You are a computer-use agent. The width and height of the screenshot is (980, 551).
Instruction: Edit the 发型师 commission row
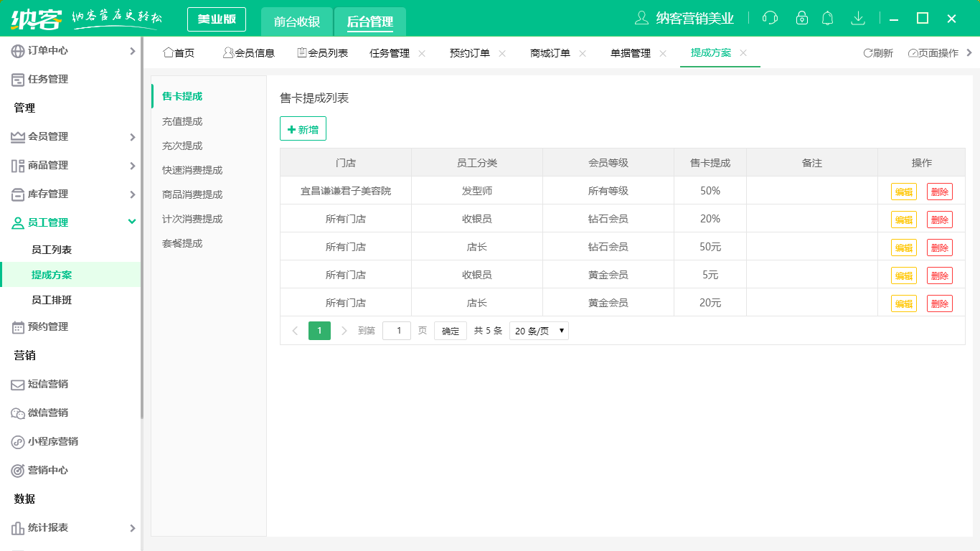pyautogui.click(x=904, y=191)
